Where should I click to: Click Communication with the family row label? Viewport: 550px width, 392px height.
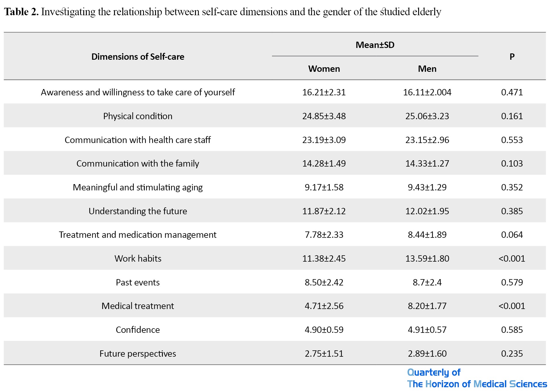click(x=138, y=163)
